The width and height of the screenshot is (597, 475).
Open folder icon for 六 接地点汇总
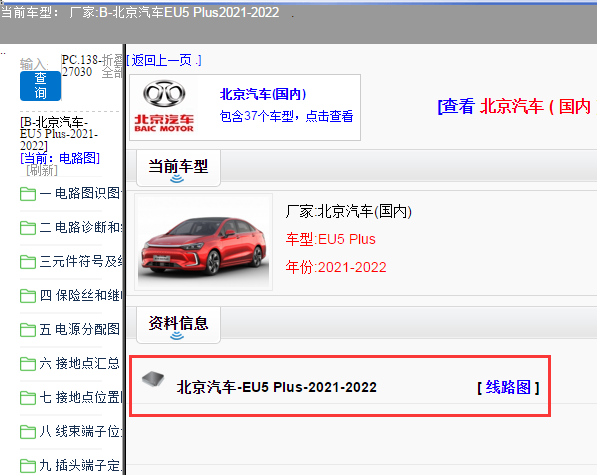click(x=28, y=364)
